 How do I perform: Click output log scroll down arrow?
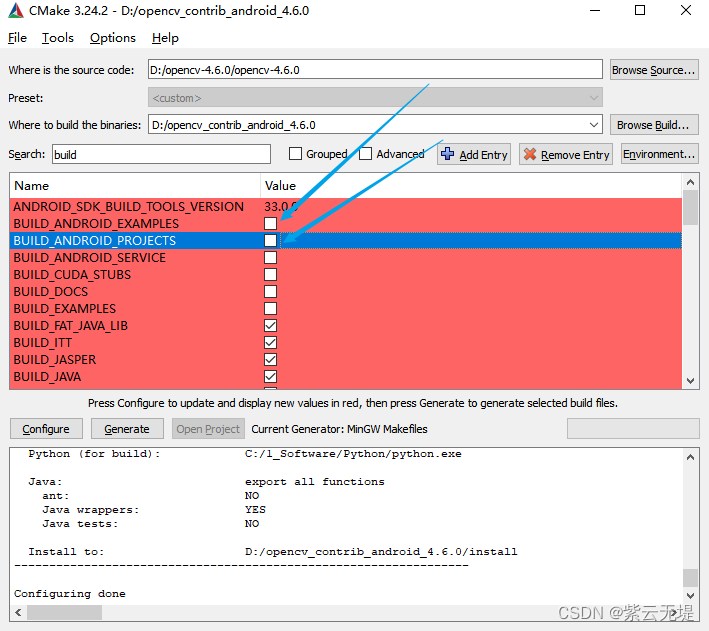(x=690, y=595)
